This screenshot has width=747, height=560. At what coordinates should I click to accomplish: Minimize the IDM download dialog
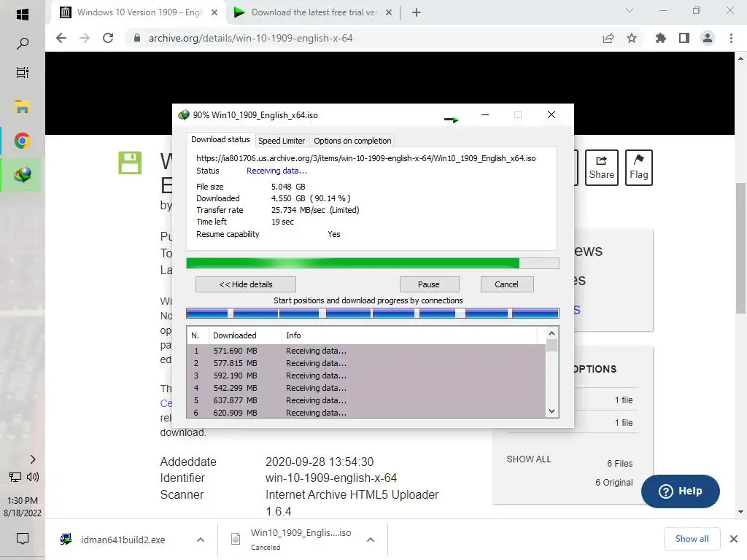[x=485, y=114]
